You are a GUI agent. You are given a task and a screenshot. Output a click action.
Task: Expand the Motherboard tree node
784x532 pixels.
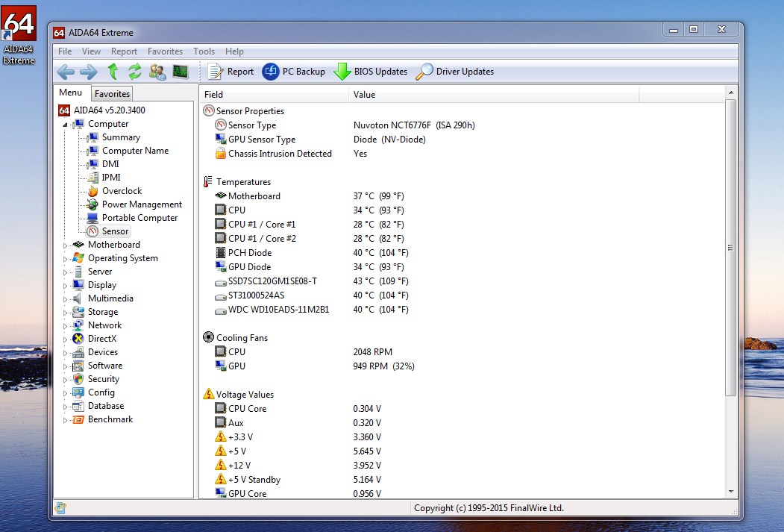65,245
